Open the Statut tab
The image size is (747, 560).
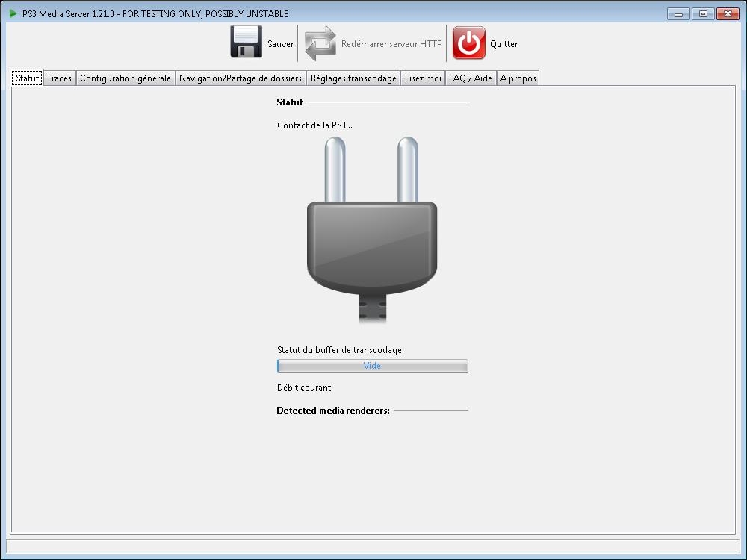pyautogui.click(x=27, y=78)
